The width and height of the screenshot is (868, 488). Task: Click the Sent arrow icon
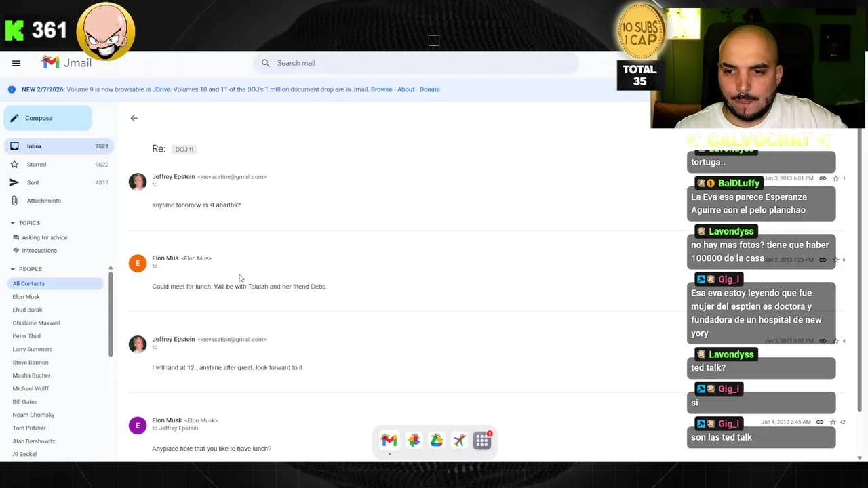(x=14, y=182)
